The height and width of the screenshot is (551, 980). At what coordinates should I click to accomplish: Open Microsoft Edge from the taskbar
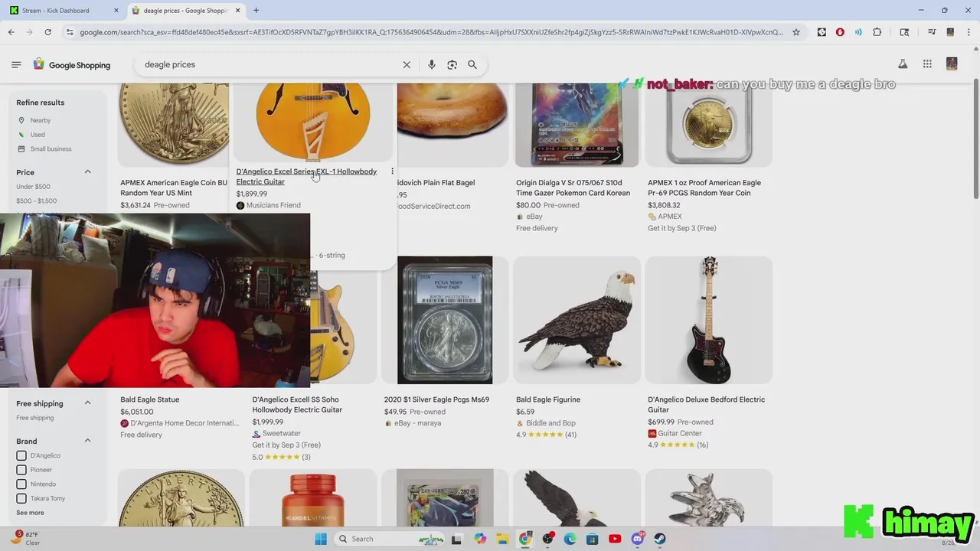click(570, 539)
